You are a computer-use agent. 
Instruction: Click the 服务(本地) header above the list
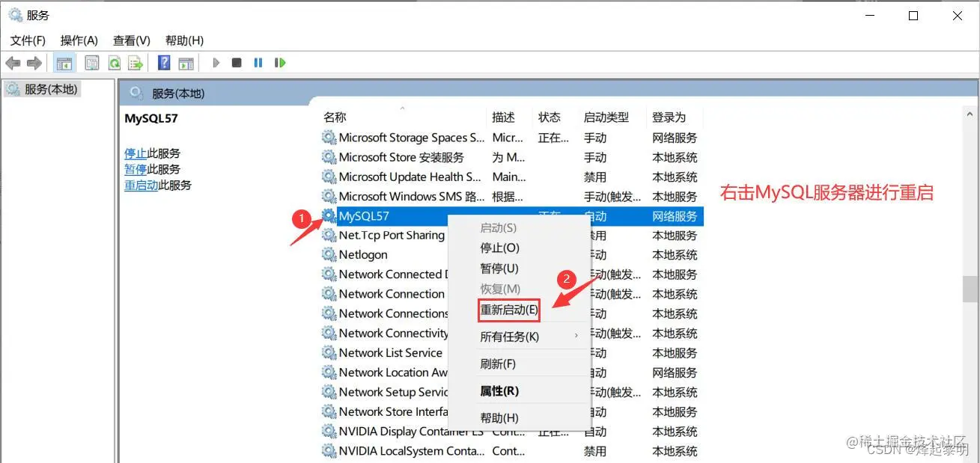[178, 93]
